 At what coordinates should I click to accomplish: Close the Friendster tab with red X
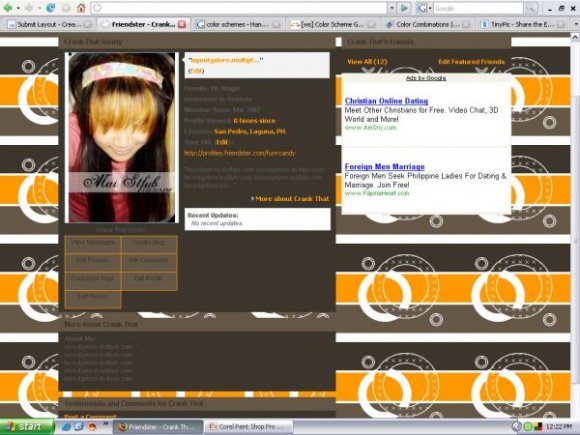point(182,24)
